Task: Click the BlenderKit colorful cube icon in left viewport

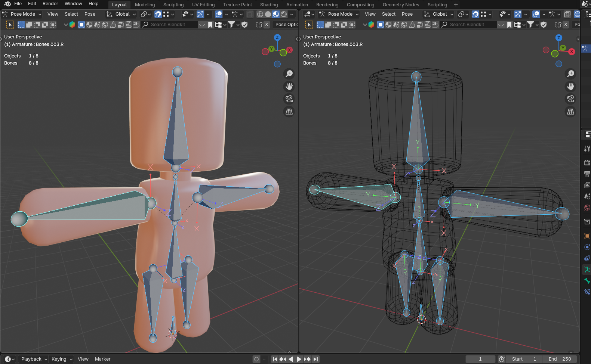Action: 72,25
